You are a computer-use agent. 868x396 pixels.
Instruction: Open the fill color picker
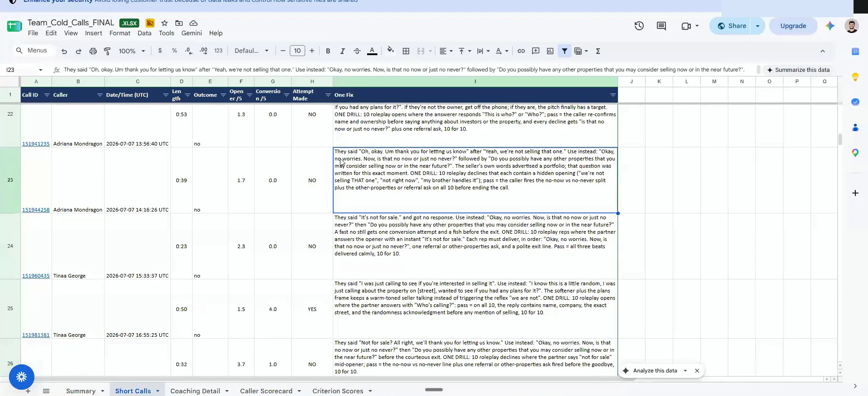pyautogui.click(x=391, y=51)
